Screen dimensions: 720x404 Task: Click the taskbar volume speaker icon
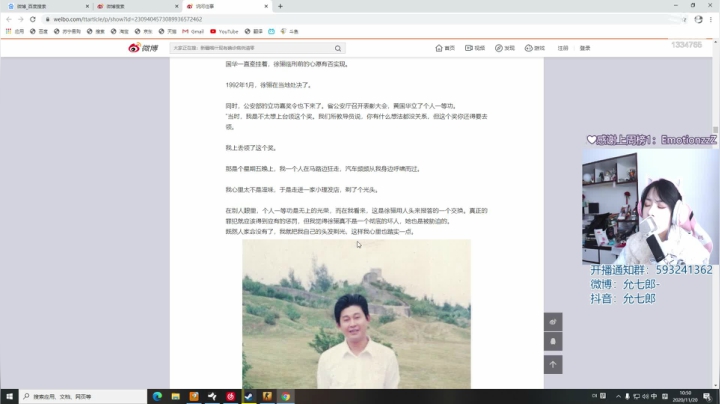click(x=645, y=396)
